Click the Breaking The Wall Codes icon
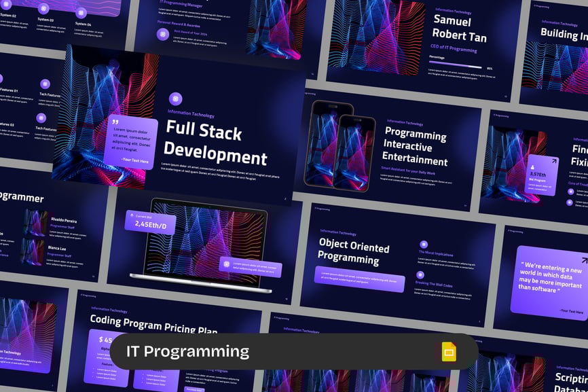The image size is (588, 392). pos(420,275)
